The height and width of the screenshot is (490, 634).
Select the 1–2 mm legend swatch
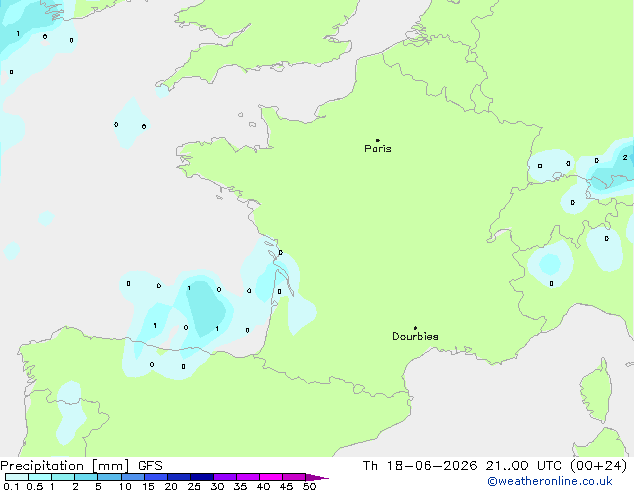63,477
